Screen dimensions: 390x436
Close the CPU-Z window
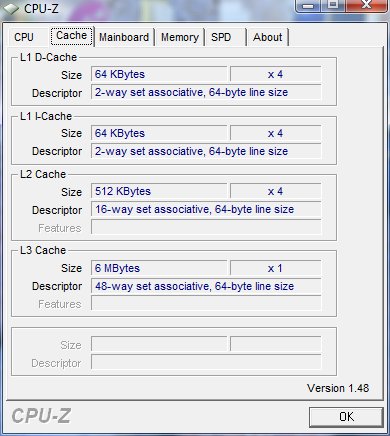(x=367, y=5)
